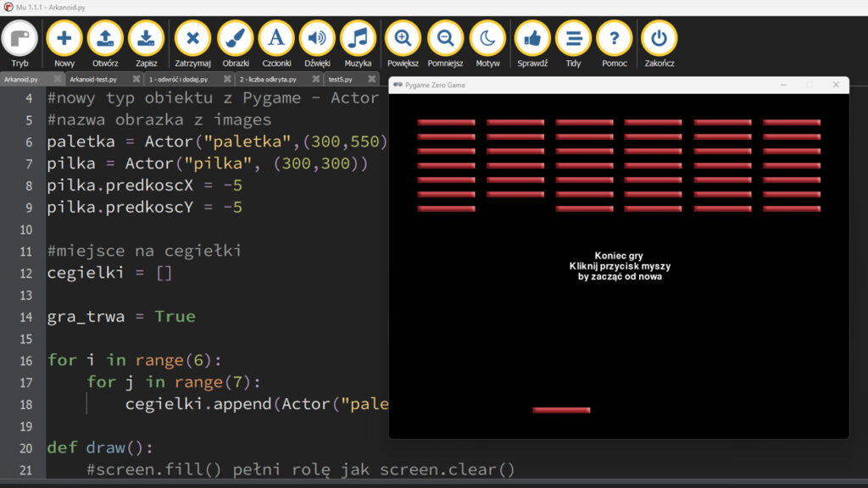Open the Dźwięki sounds folder
The image size is (868, 488).
pyautogui.click(x=317, y=39)
